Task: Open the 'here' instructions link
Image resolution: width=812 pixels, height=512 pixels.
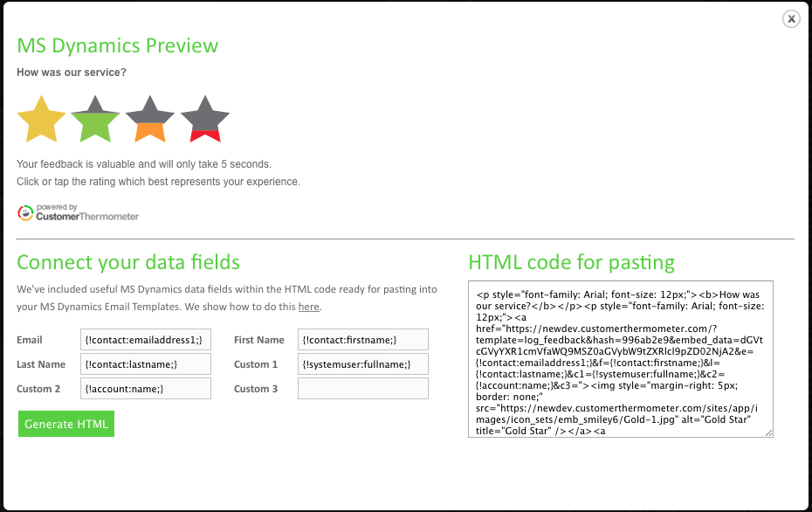Action: (308, 307)
